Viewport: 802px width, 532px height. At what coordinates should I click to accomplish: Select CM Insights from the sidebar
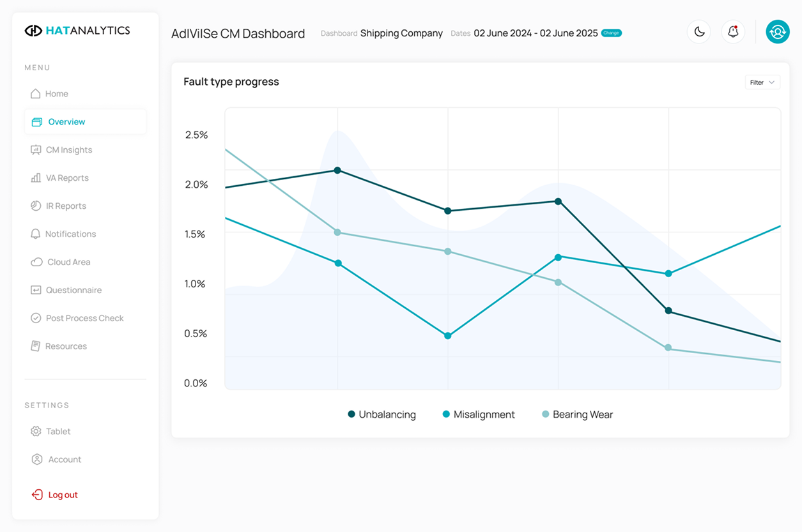[x=68, y=149]
